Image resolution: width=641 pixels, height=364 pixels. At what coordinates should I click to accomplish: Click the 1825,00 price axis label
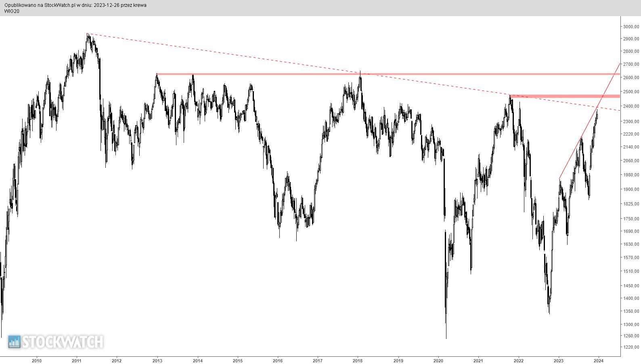coord(631,204)
